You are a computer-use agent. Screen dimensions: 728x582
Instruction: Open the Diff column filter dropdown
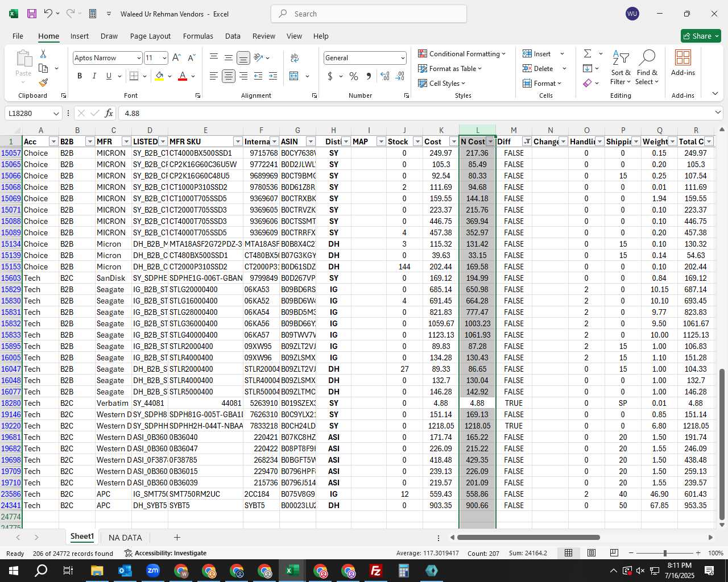click(x=527, y=142)
